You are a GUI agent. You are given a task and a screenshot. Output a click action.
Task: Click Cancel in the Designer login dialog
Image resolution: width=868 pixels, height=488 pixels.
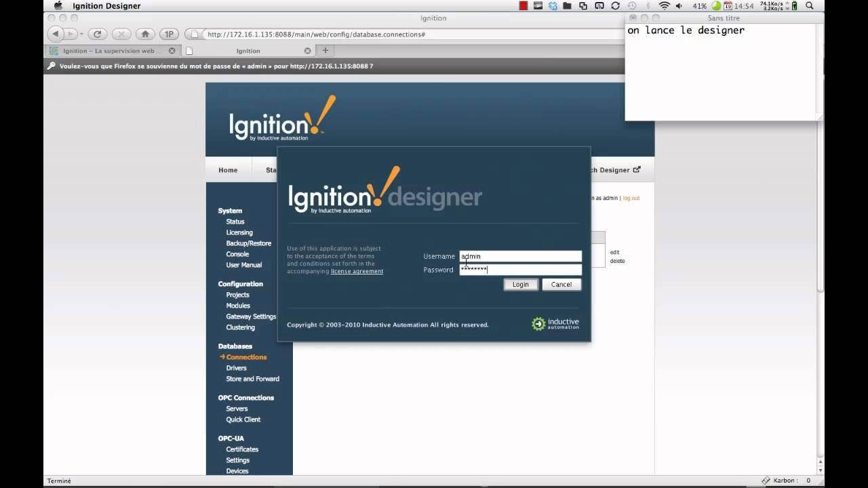(x=561, y=285)
